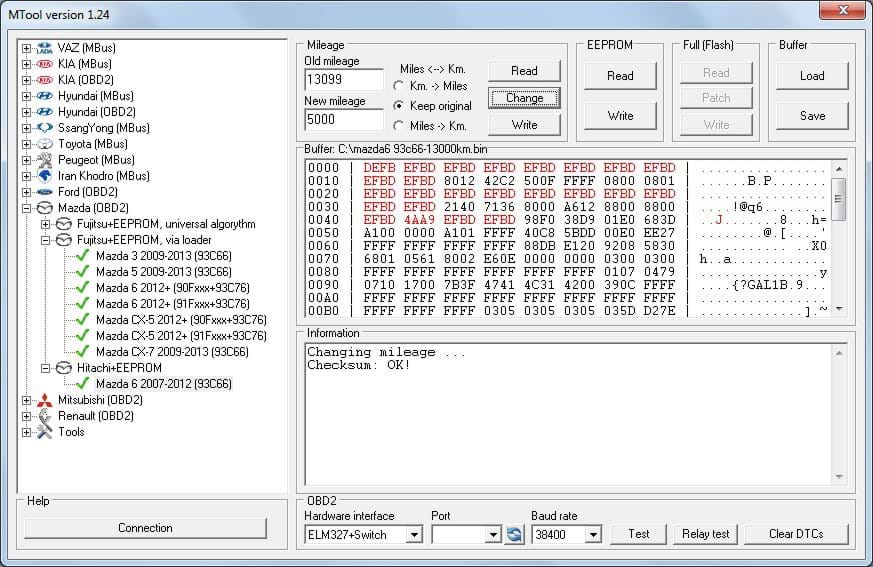This screenshot has width=873, height=567.
Task: Select the Keep original radio button
Action: 400,106
